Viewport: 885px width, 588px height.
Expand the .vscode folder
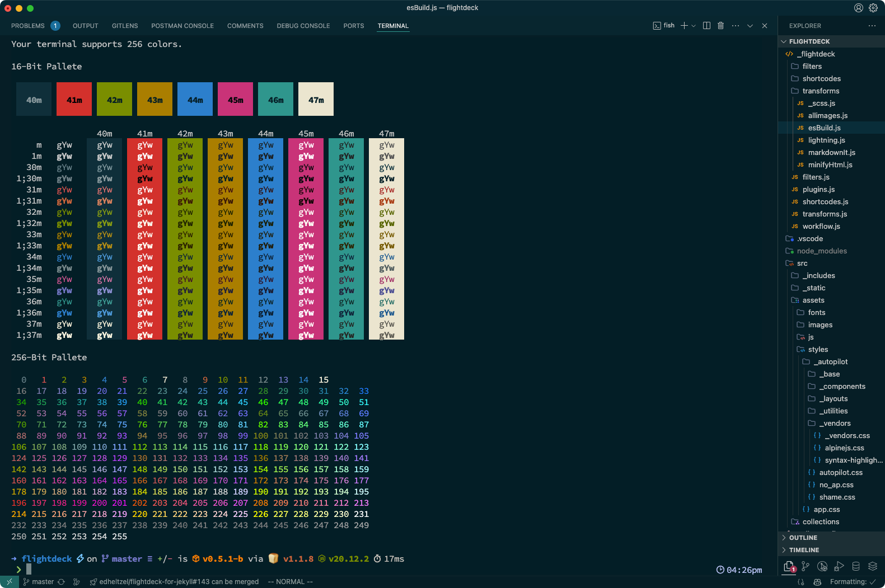coord(831,238)
